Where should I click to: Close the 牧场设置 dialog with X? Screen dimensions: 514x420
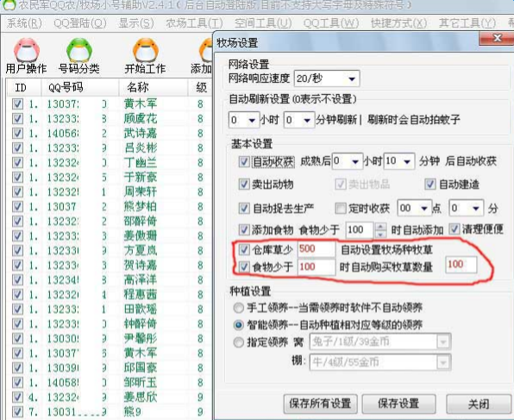(498, 38)
